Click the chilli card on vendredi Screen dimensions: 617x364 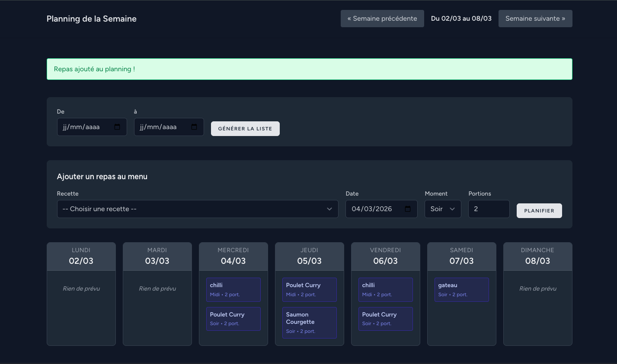[385, 289]
